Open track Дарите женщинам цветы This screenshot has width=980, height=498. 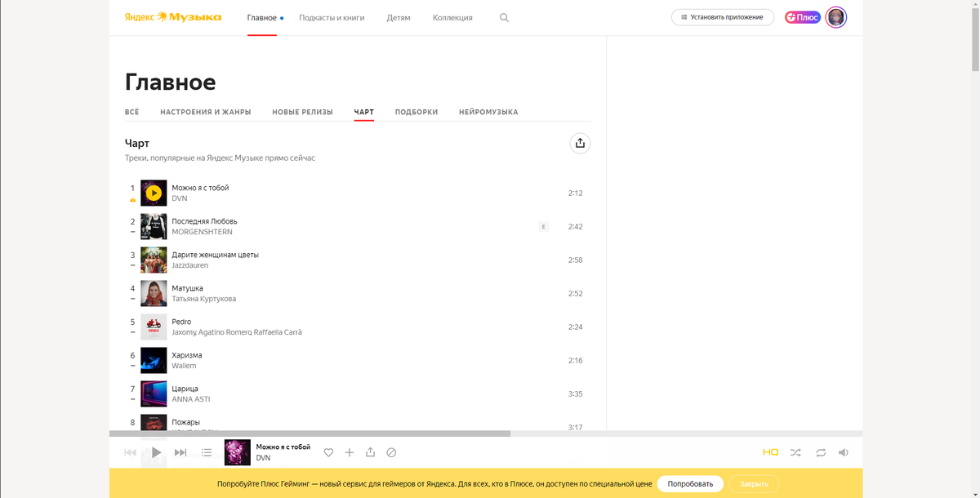point(215,255)
